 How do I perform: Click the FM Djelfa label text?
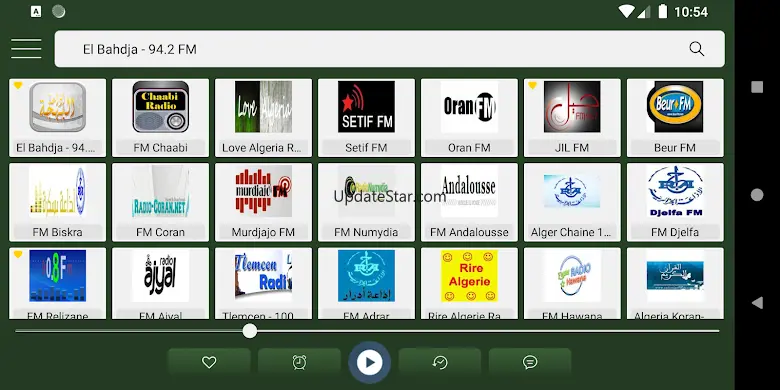pos(675,232)
